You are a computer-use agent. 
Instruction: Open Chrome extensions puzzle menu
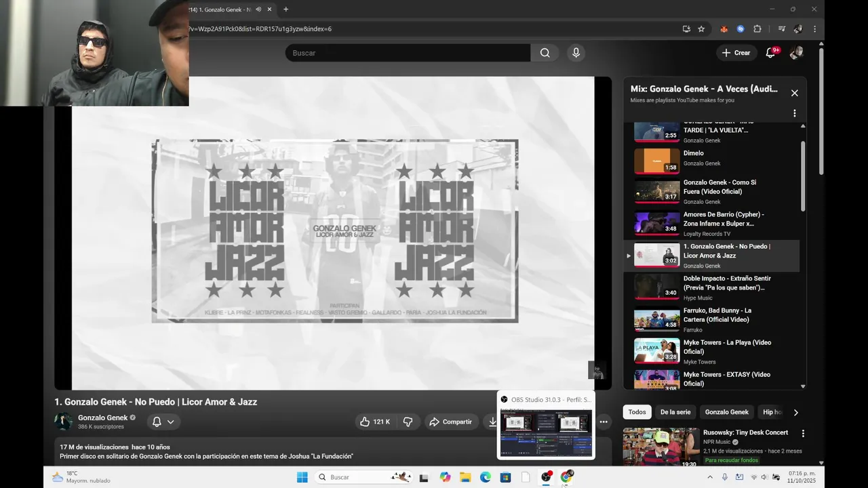757,29
